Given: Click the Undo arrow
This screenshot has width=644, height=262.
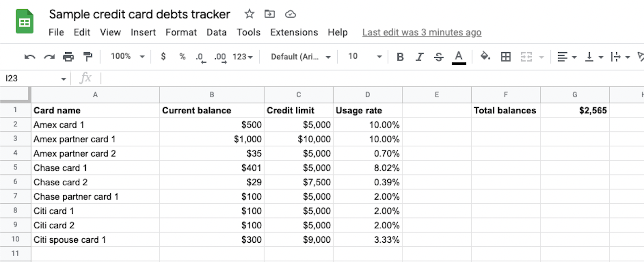Looking at the screenshot, I should click(x=30, y=57).
